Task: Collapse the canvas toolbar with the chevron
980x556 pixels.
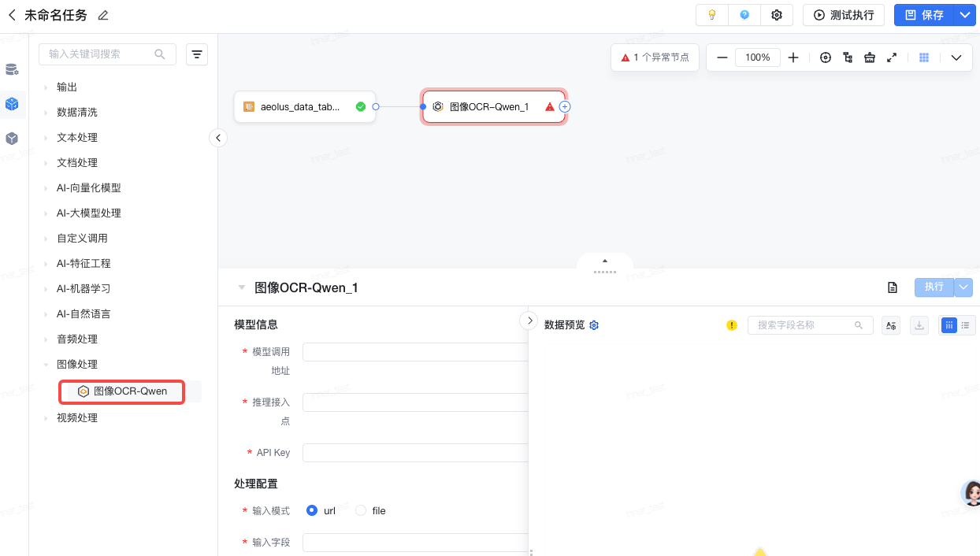Action: point(956,57)
